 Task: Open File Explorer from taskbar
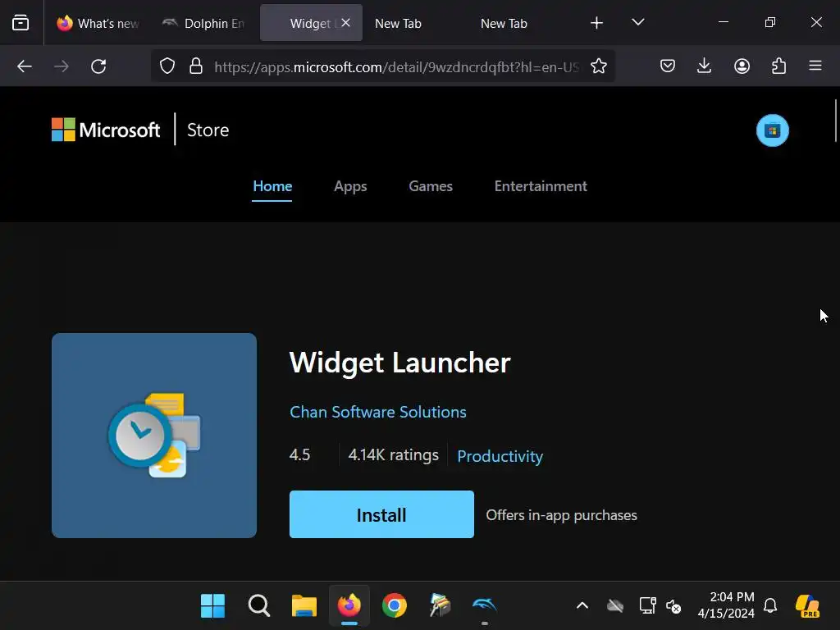click(304, 606)
